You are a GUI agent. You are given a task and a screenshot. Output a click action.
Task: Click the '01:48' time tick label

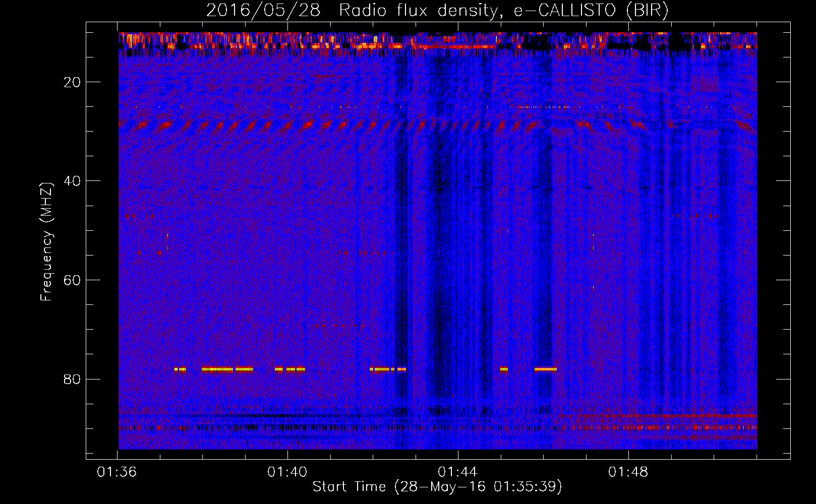pos(628,472)
